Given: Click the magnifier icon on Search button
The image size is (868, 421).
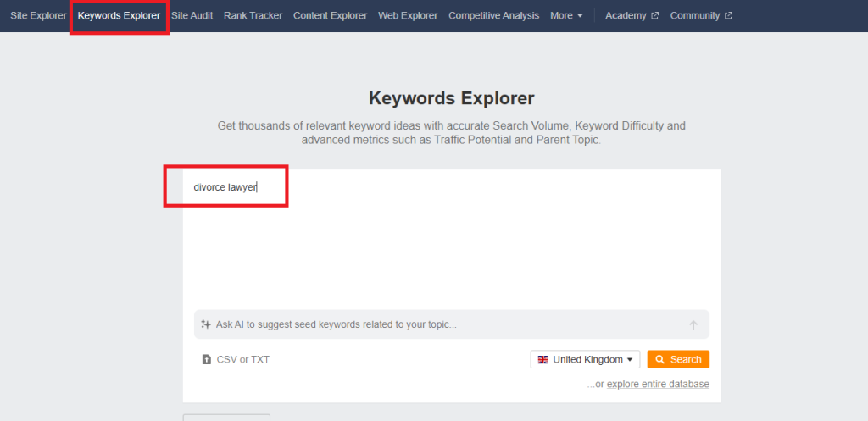Looking at the screenshot, I should coord(659,359).
